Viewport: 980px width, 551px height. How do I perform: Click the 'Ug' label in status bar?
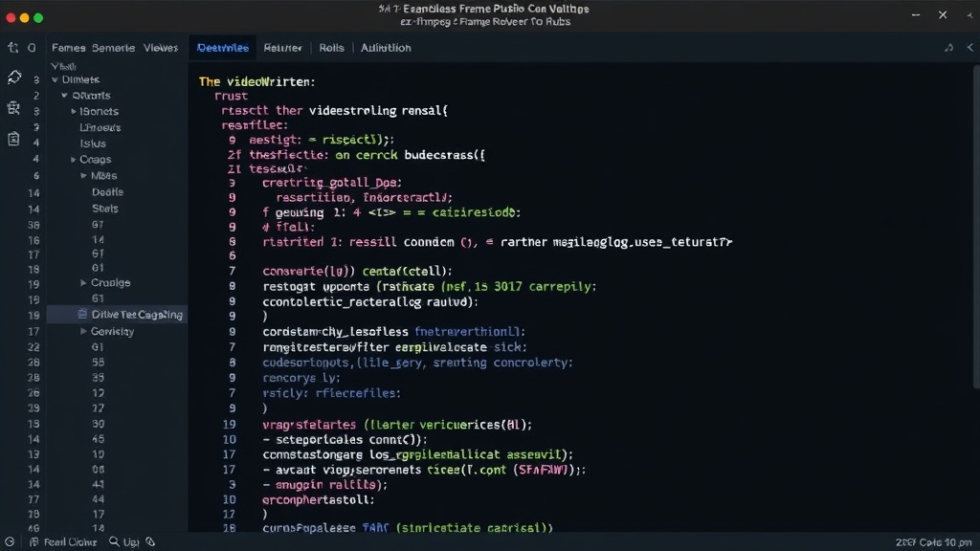point(130,541)
